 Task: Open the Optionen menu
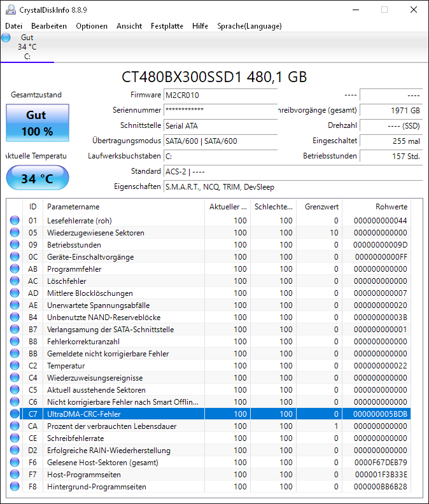[x=92, y=26]
